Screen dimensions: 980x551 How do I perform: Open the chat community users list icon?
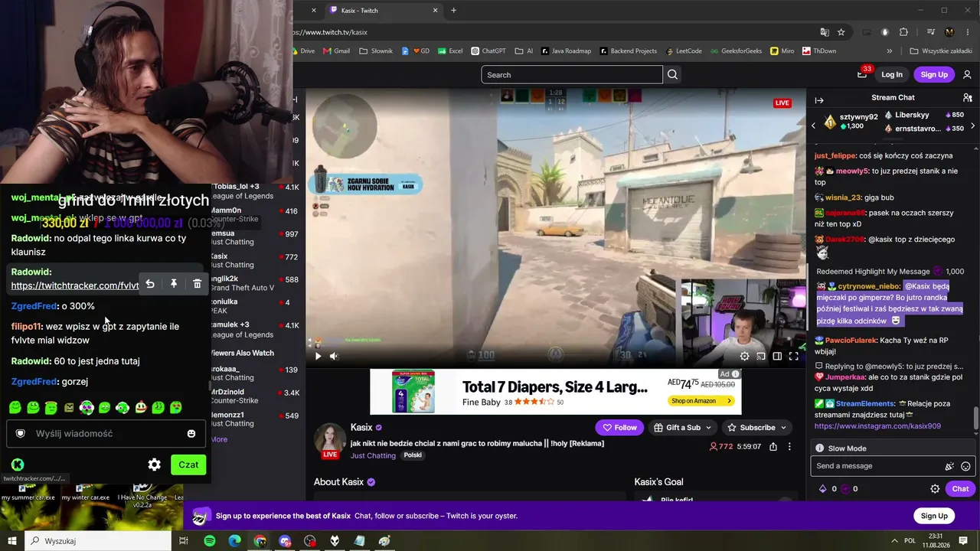967,98
